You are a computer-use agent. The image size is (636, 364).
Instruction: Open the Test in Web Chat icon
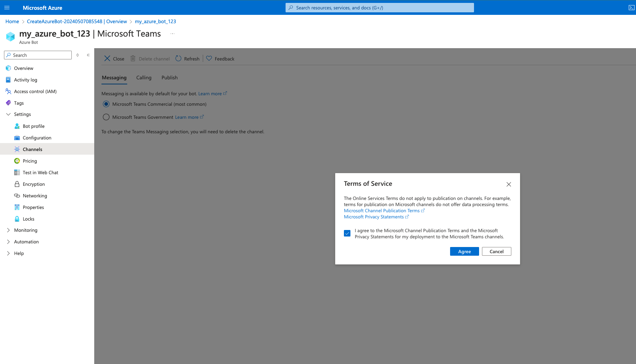point(17,172)
